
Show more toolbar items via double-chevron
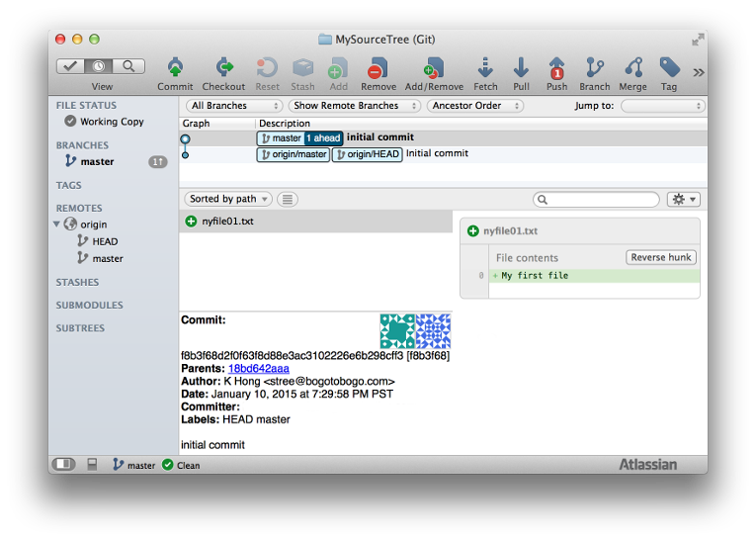pyautogui.click(x=699, y=72)
